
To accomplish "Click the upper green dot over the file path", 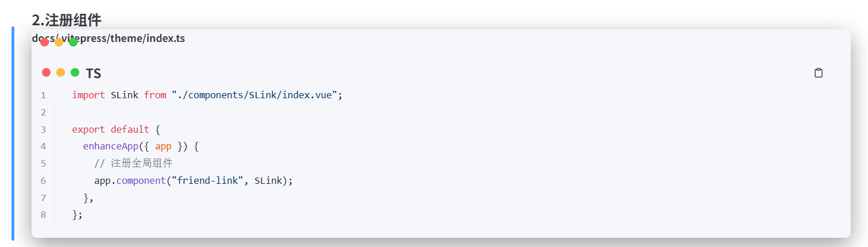I will [73, 42].
